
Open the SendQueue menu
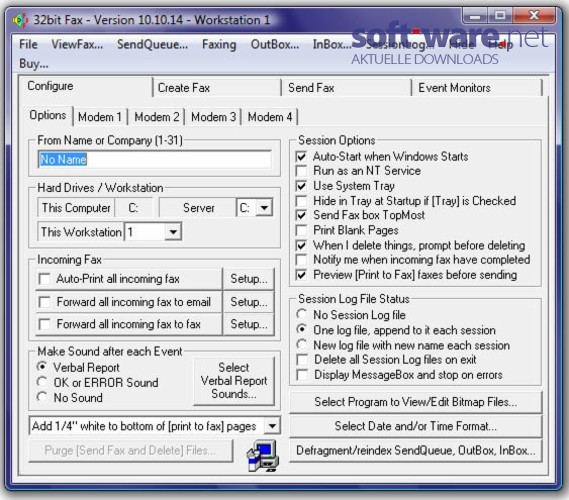pyautogui.click(x=152, y=44)
